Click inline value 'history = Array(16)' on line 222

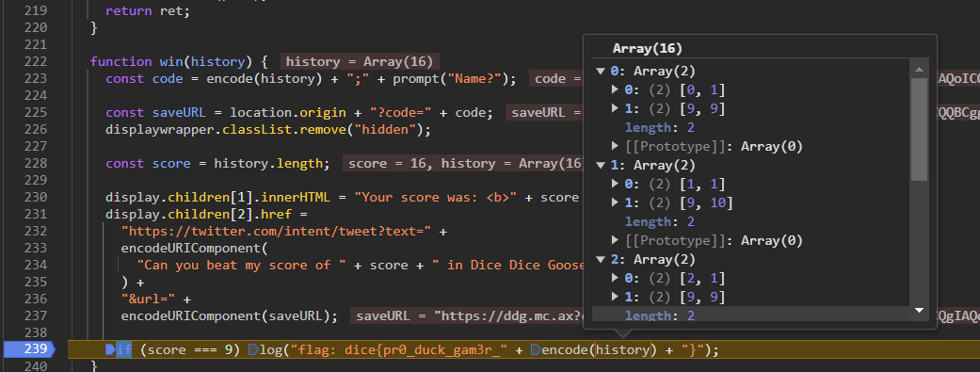tap(360, 61)
